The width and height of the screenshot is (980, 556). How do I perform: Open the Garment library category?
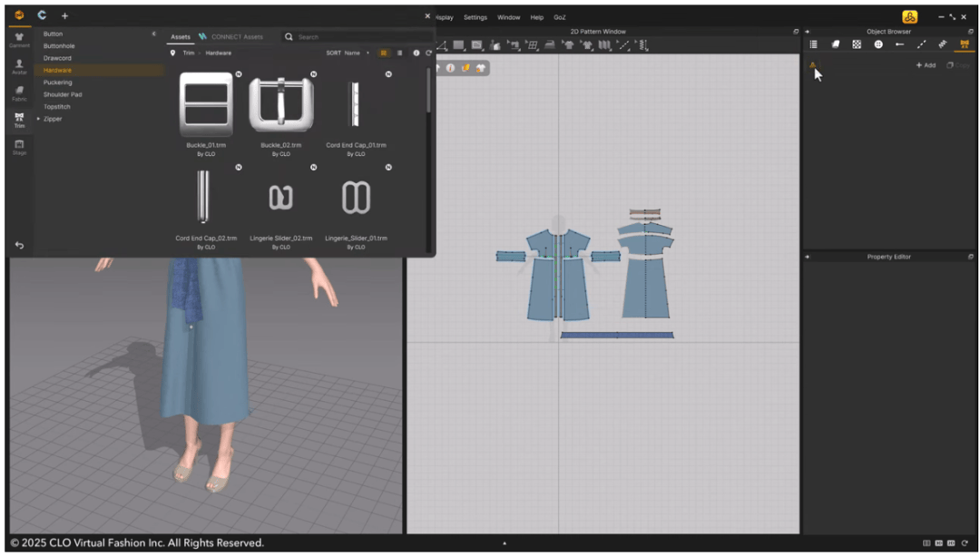19,39
